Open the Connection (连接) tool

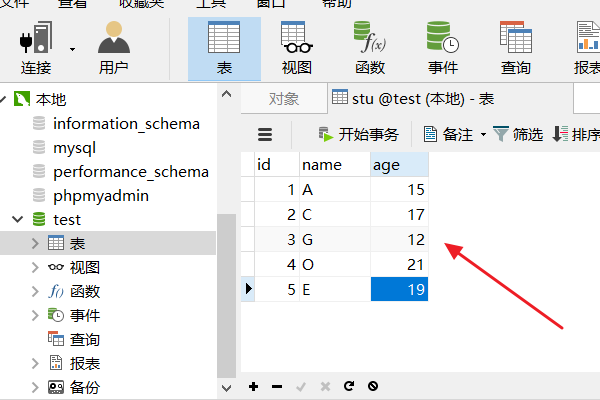pyautogui.click(x=36, y=48)
